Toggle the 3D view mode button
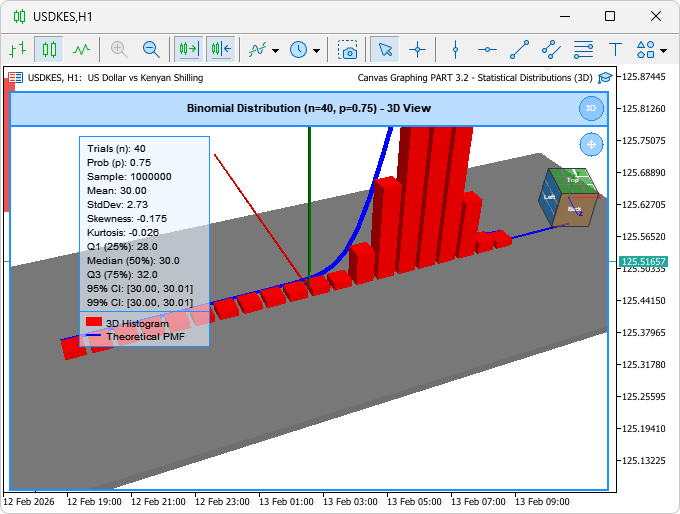 (591, 108)
